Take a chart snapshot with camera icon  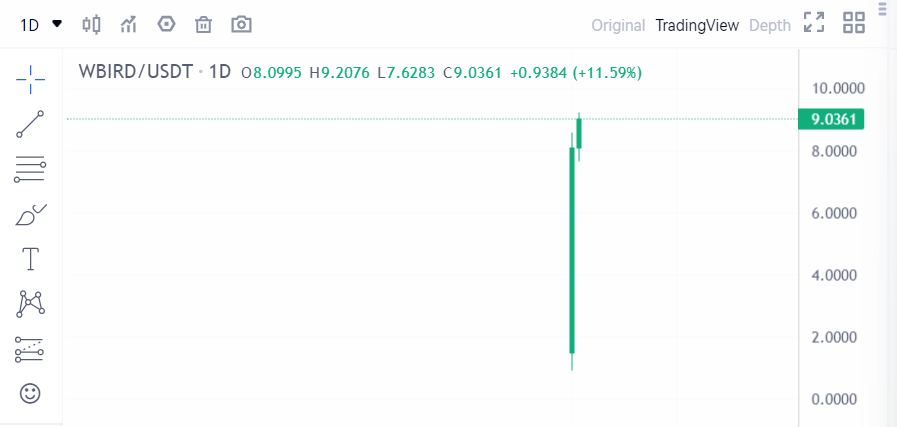point(241,25)
